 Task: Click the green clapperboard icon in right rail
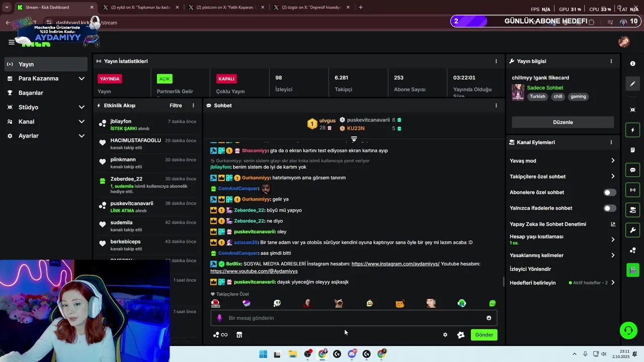click(x=633, y=270)
